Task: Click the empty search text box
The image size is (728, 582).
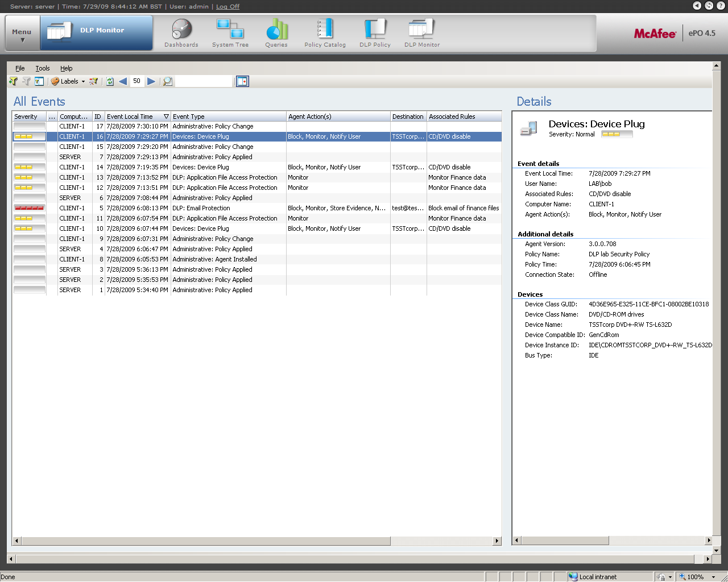Action: (x=204, y=81)
